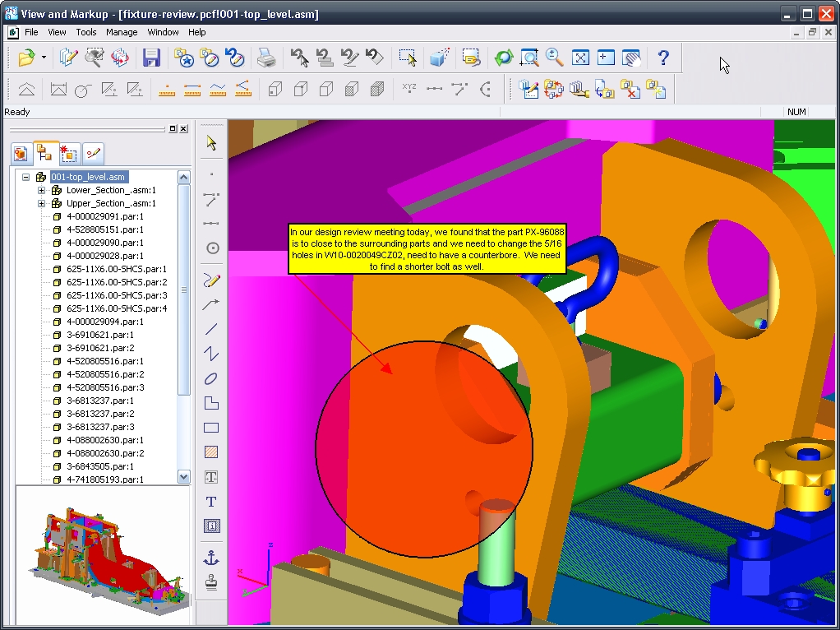Click the blue 3D cube toolbar icon
840x630 pixels.
(x=439, y=58)
